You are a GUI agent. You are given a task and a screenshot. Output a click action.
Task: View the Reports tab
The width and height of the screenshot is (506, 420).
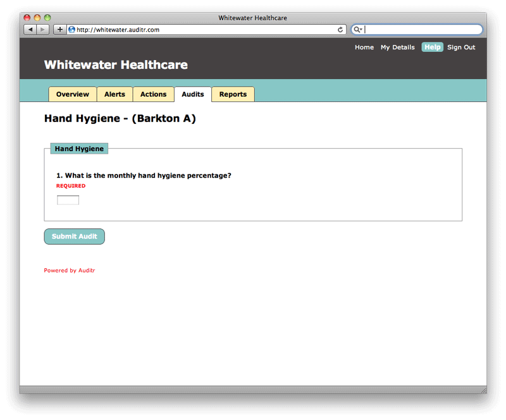(233, 94)
